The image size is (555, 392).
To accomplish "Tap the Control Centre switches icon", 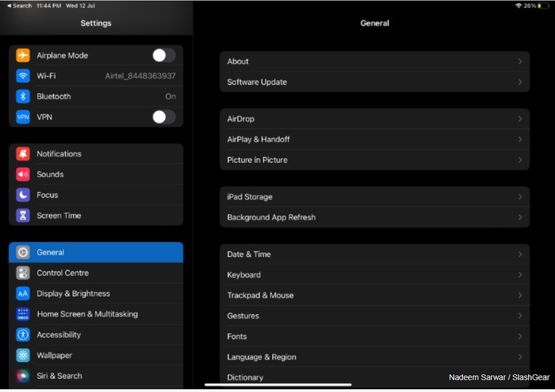I will coord(23,273).
